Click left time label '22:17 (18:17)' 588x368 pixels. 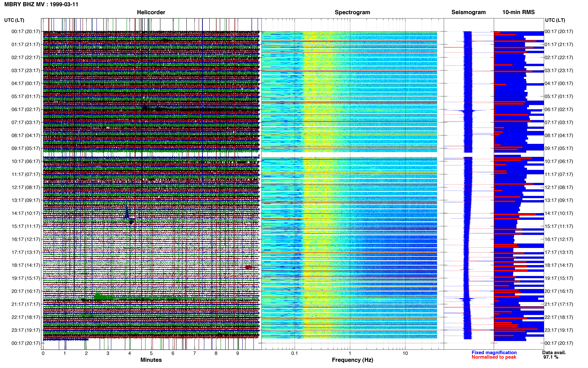[x=26, y=317]
